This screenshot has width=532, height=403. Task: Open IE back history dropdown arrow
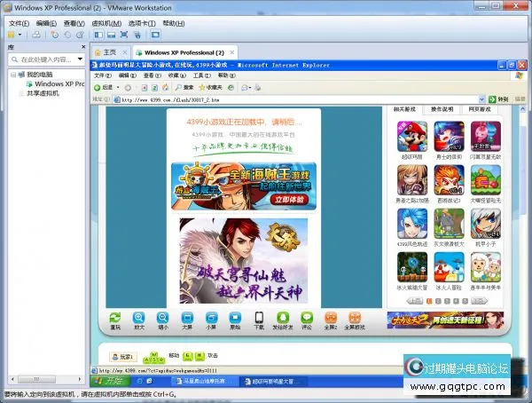118,88
